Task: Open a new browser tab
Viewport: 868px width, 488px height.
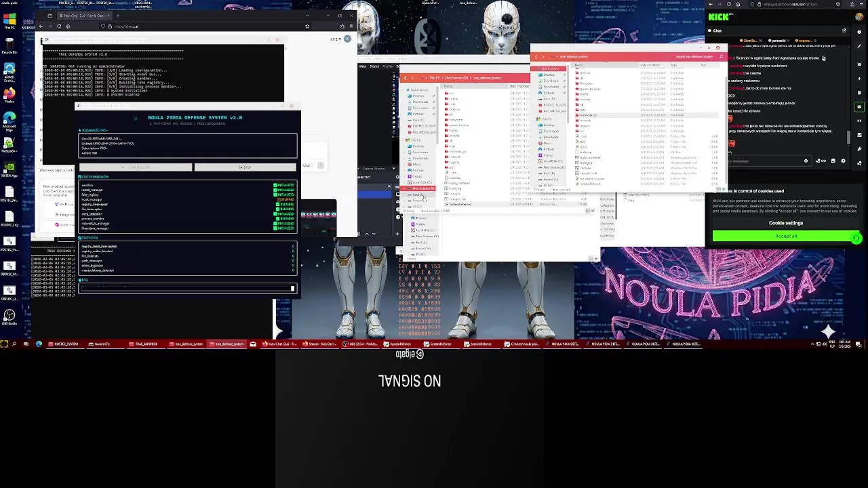Action: [117, 16]
